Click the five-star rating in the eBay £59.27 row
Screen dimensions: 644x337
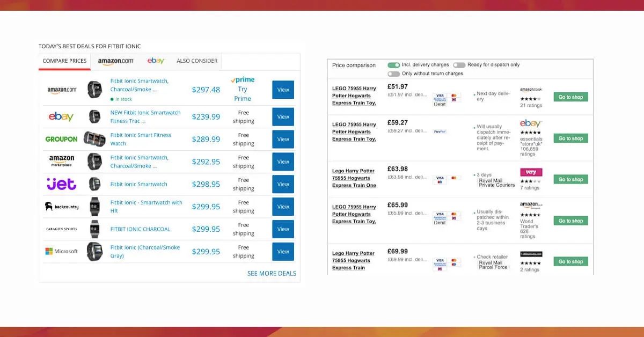[x=530, y=132]
